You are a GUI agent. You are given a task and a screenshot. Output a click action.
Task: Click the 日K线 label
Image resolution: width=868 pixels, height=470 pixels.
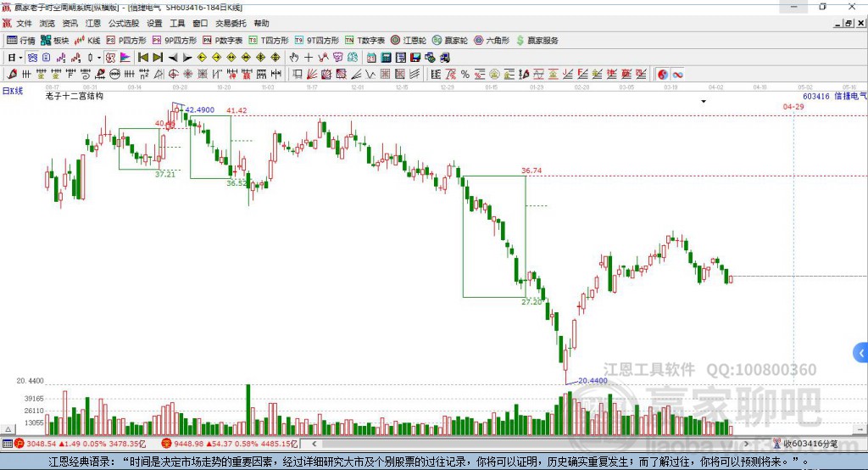point(13,91)
